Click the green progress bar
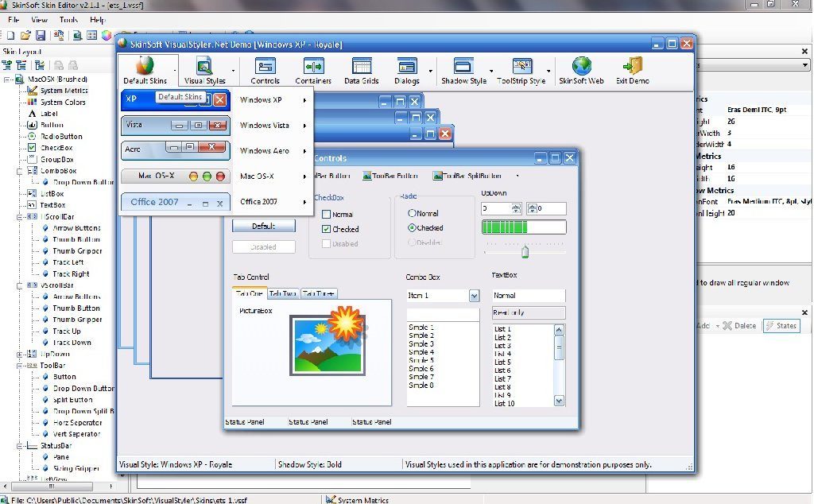This screenshot has height=504, width=814. coord(524,227)
